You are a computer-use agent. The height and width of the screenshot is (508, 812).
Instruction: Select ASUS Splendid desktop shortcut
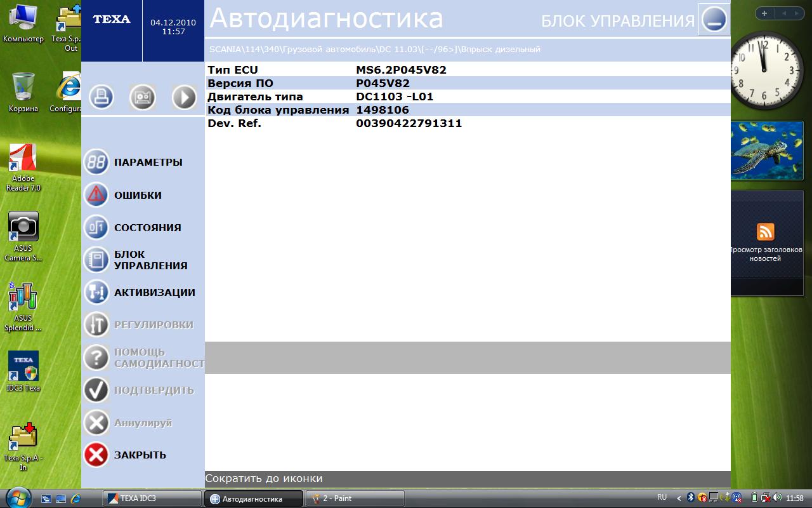[x=23, y=307]
